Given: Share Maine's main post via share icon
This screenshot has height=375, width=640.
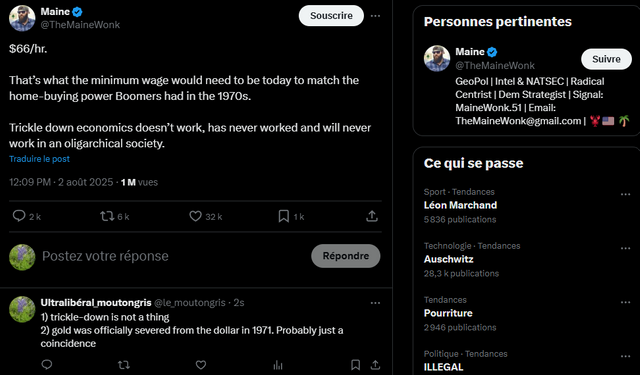Looking at the screenshot, I should 372,216.
